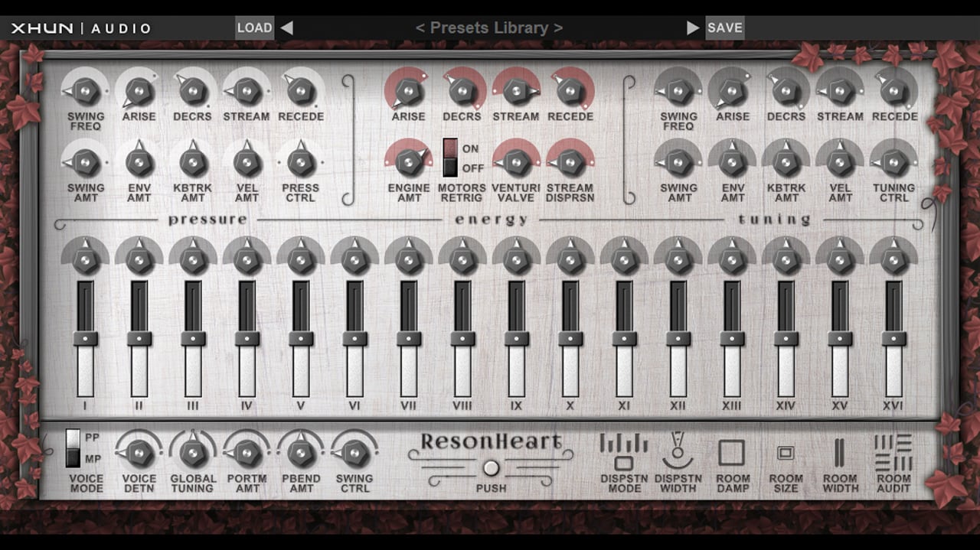Click the slider handle for partial VII

pyautogui.click(x=408, y=338)
